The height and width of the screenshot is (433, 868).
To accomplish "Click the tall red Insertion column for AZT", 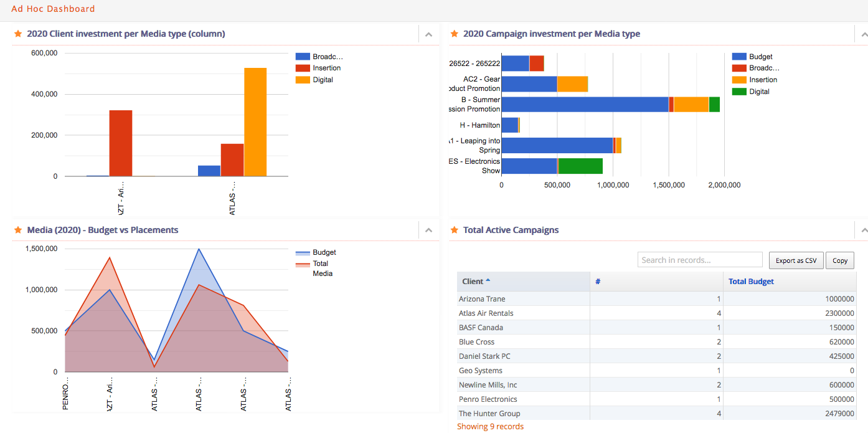I will tap(121, 143).
